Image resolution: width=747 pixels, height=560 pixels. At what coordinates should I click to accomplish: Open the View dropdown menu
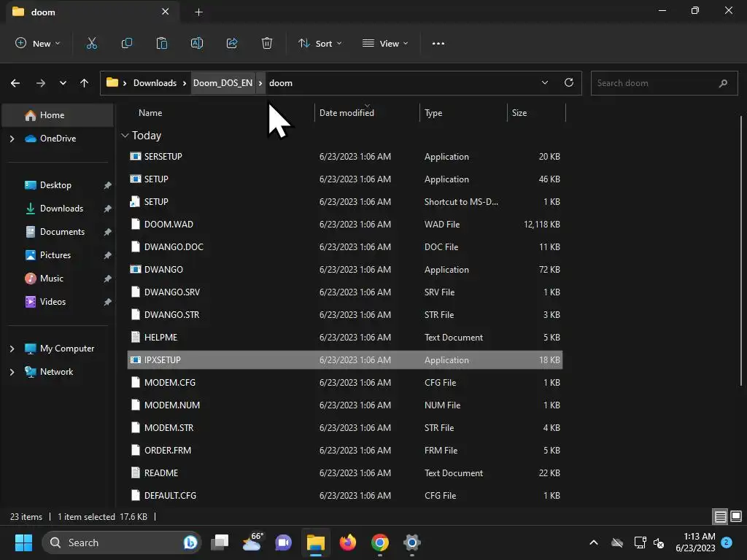[x=385, y=43]
